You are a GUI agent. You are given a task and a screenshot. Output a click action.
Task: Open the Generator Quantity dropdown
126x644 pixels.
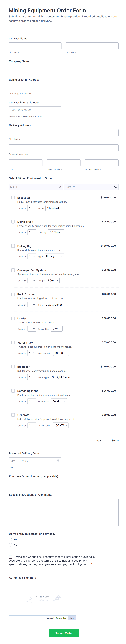coord(32,425)
